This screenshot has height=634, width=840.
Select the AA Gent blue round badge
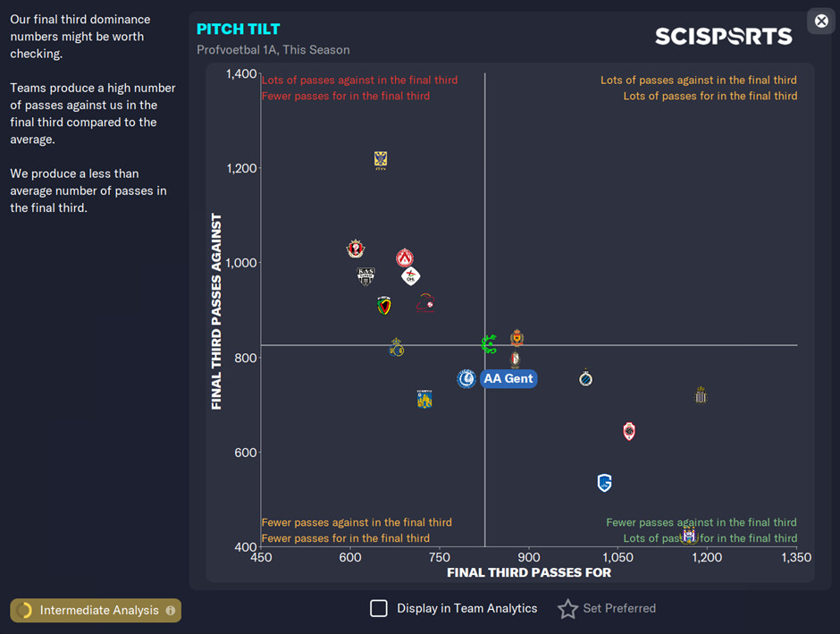[x=466, y=378]
